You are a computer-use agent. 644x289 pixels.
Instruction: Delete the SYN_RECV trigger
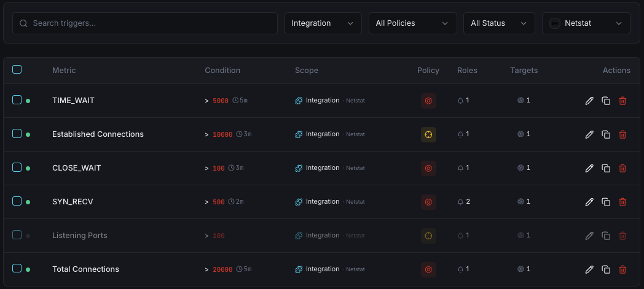(622, 202)
